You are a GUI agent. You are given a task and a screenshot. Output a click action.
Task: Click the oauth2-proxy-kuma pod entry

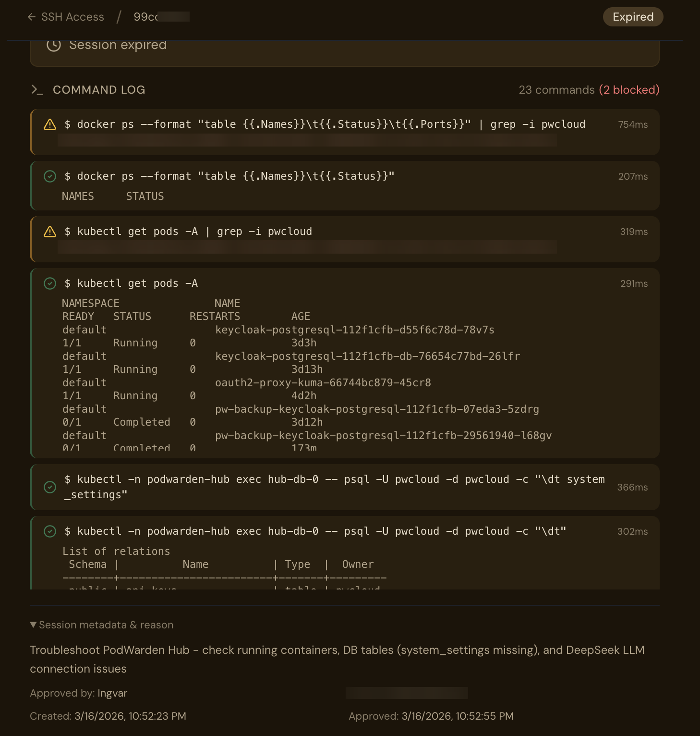pyautogui.click(x=323, y=383)
